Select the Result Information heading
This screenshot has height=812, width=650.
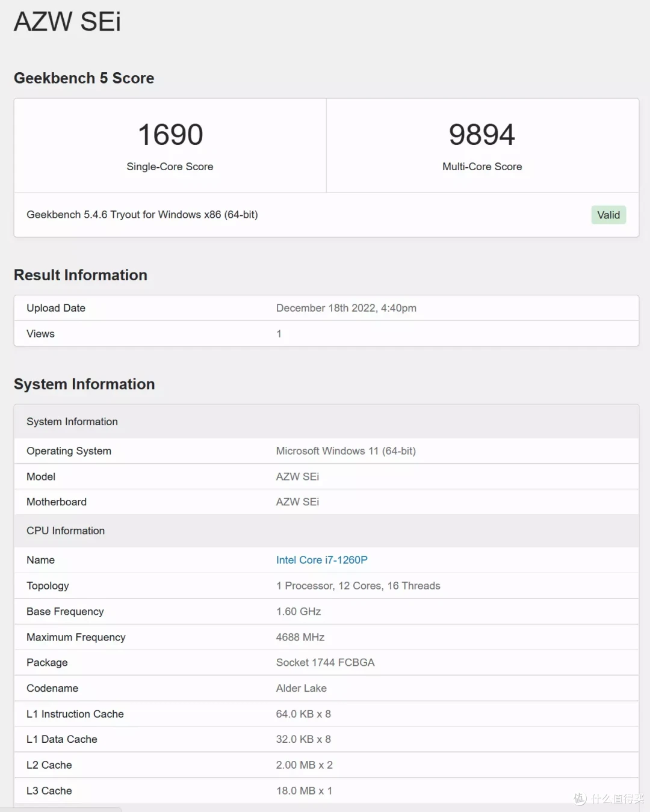pos(81,275)
